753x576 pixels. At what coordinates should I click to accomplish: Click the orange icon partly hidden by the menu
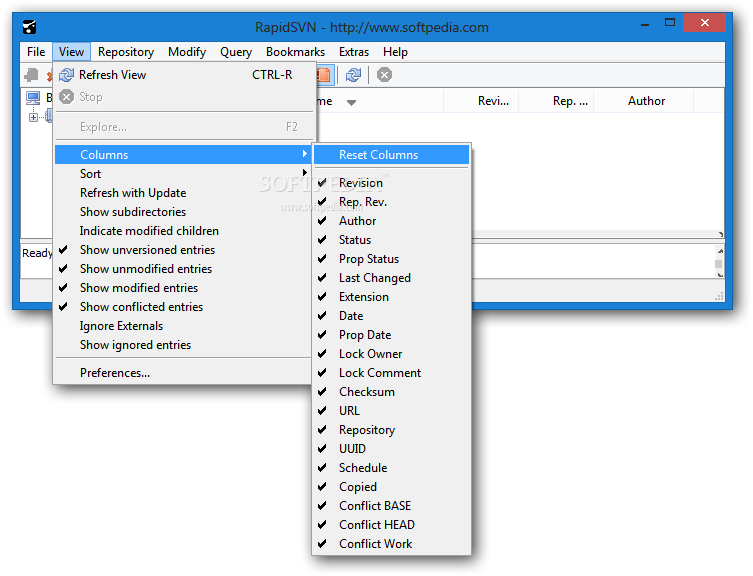click(324, 75)
